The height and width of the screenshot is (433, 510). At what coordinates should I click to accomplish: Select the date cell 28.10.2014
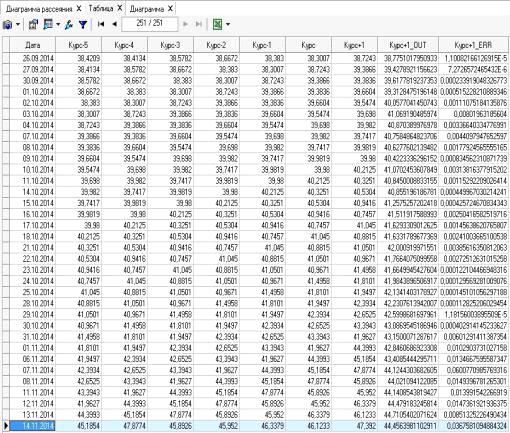point(32,303)
